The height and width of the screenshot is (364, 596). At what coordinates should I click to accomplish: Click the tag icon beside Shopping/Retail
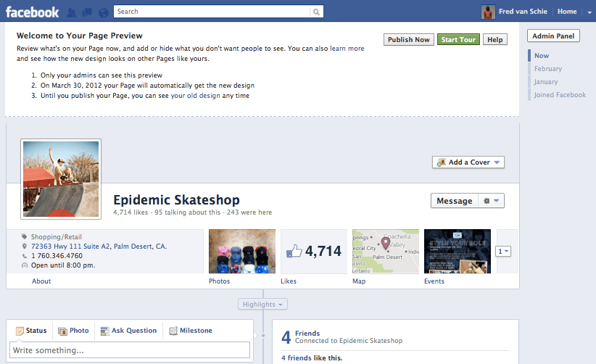(25, 236)
